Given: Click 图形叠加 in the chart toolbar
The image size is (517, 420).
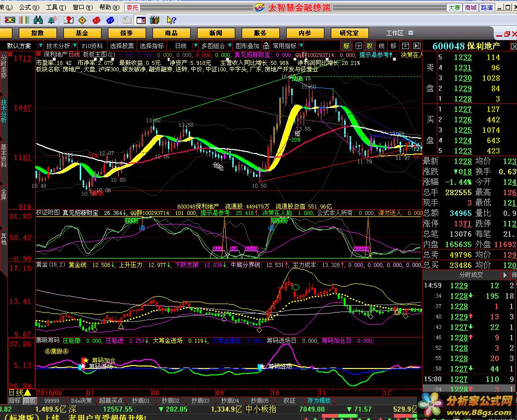Looking at the screenshot, I should tap(248, 46).
